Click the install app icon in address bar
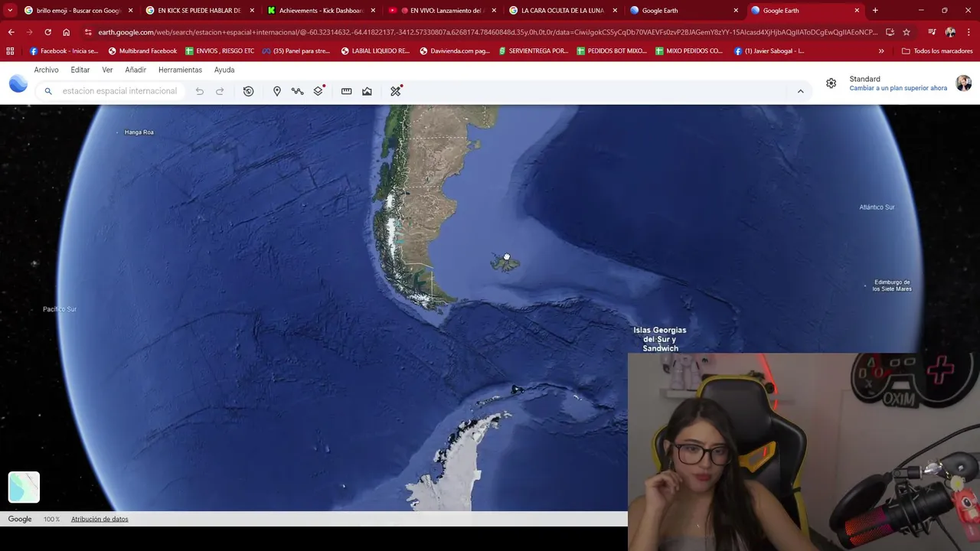 click(x=890, y=32)
